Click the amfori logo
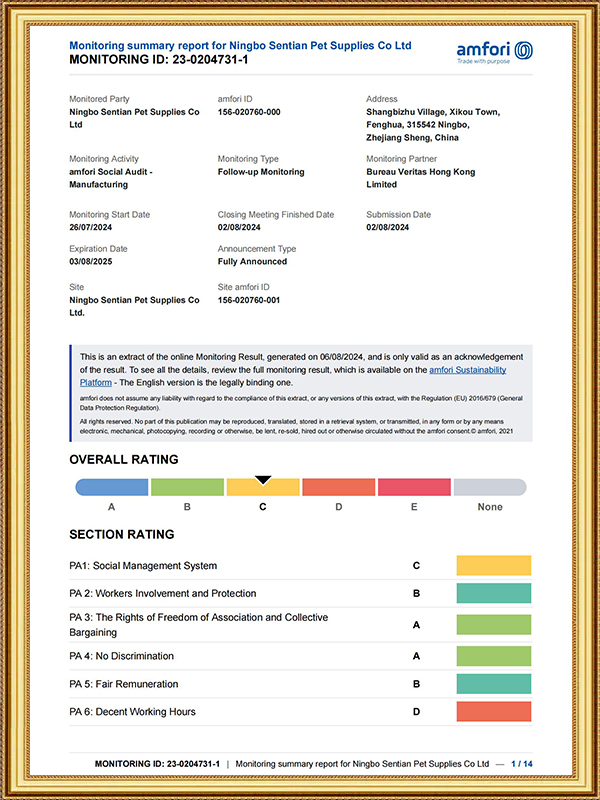The image size is (600, 800). pyautogui.click(x=494, y=53)
